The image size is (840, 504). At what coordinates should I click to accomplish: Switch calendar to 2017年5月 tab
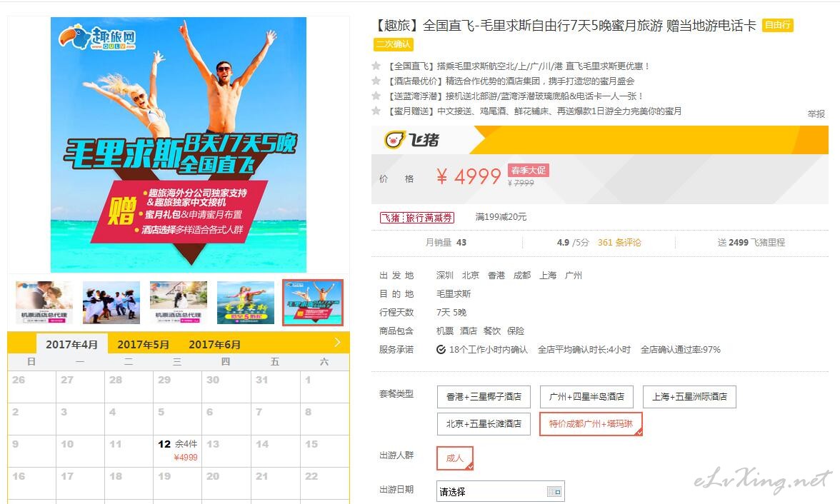click(143, 344)
